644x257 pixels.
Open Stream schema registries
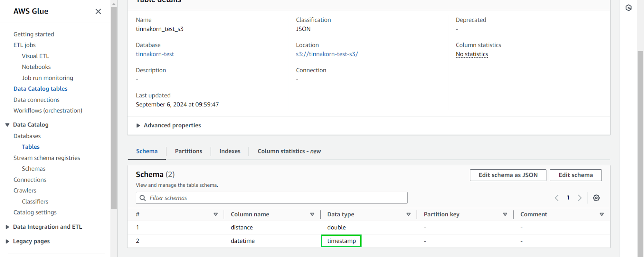point(47,158)
